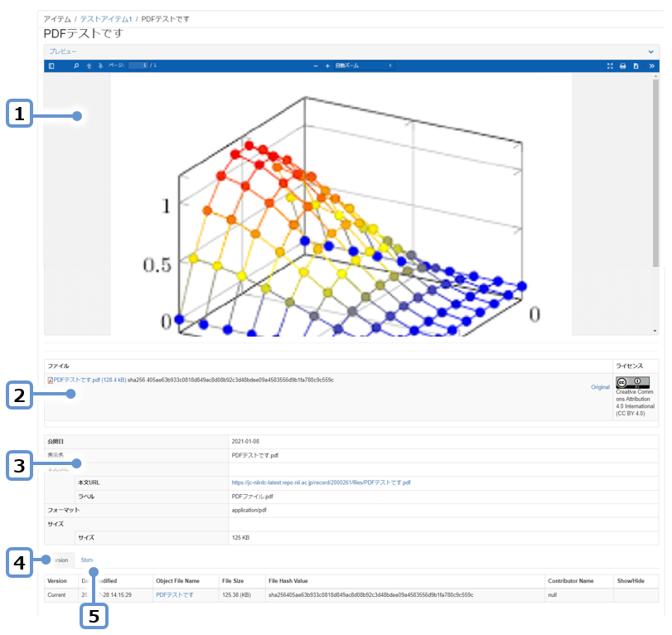Open the 本文URL file link

coord(321,482)
